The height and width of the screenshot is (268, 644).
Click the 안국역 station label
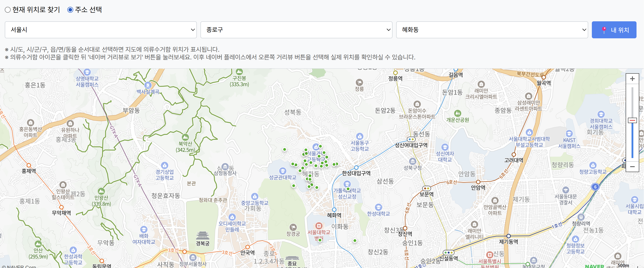pyautogui.click(x=247, y=253)
